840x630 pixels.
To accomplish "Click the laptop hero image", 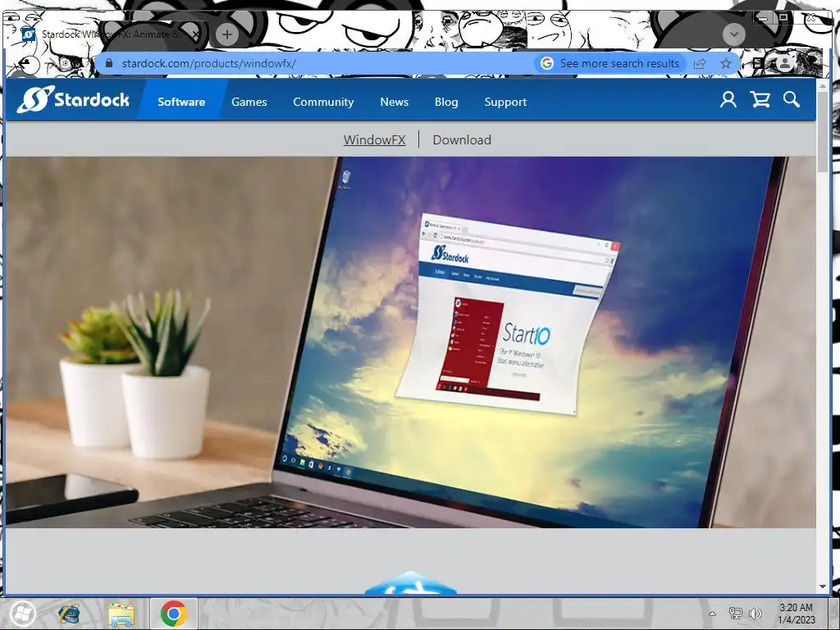I will pos(410,342).
